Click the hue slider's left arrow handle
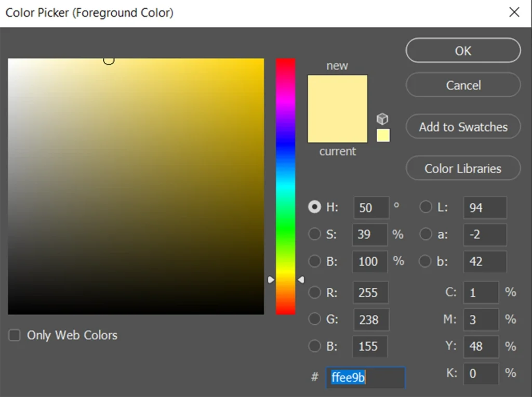Image resolution: width=532 pixels, height=397 pixels. 271,280
